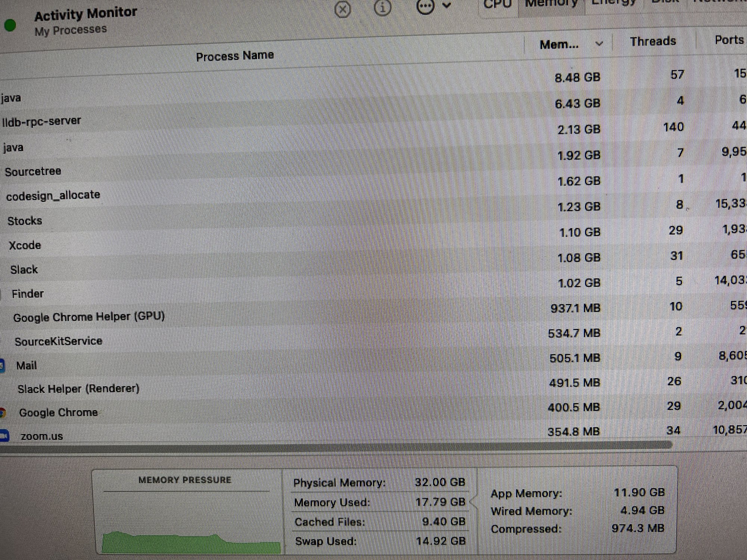The height and width of the screenshot is (560, 747).
Task: Click the Activity Monitor window title
Action: pyautogui.click(x=86, y=14)
